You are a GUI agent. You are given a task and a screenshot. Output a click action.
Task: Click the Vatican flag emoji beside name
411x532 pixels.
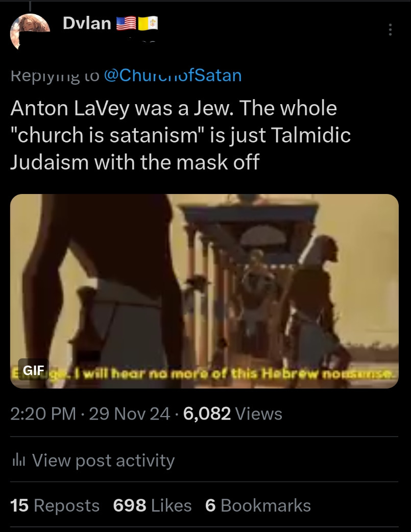[x=148, y=23]
